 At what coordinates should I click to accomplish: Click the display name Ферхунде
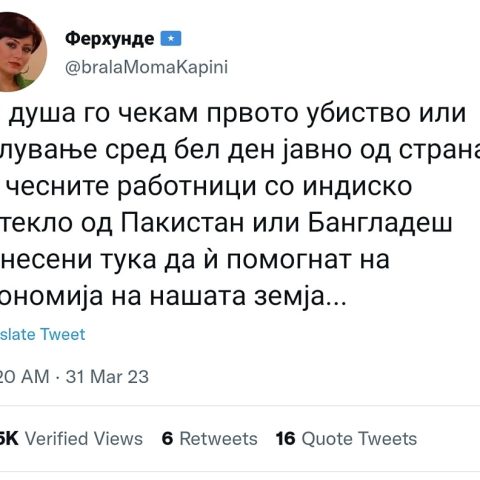110,39
